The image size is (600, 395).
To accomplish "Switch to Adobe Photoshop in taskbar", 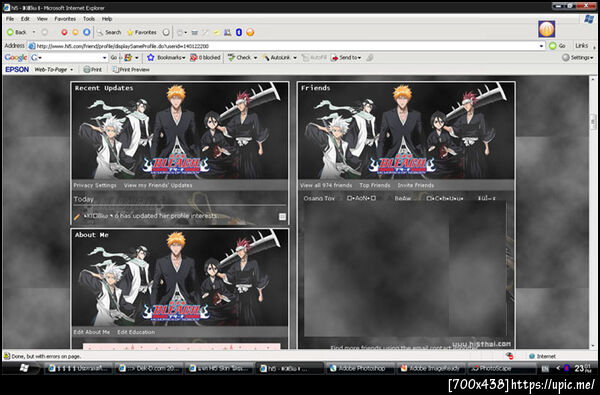I will (x=360, y=368).
